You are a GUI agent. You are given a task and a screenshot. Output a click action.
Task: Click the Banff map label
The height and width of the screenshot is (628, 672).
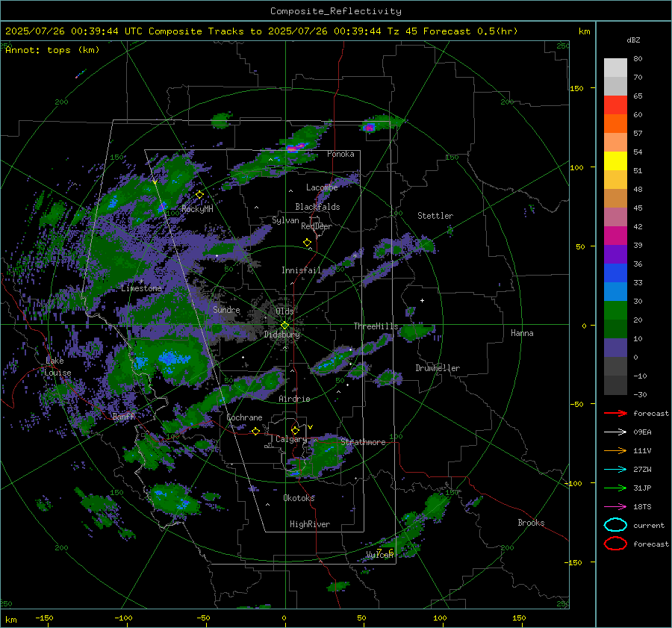(x=123, y=416)
